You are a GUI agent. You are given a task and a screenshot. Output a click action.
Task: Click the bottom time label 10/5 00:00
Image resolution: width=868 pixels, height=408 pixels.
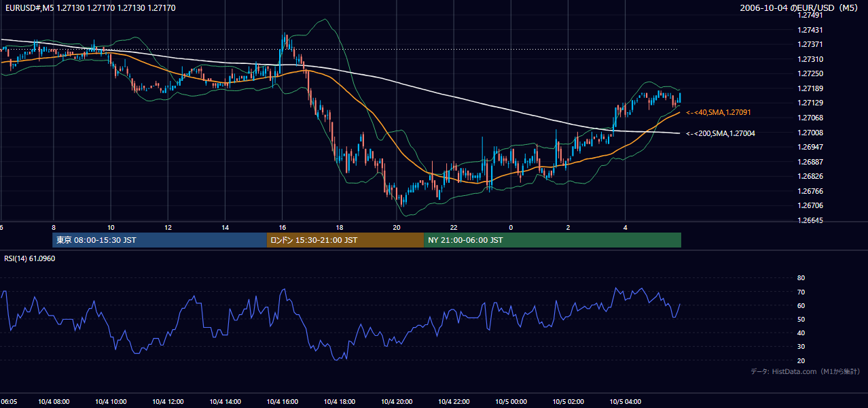(x=510, y=402)
